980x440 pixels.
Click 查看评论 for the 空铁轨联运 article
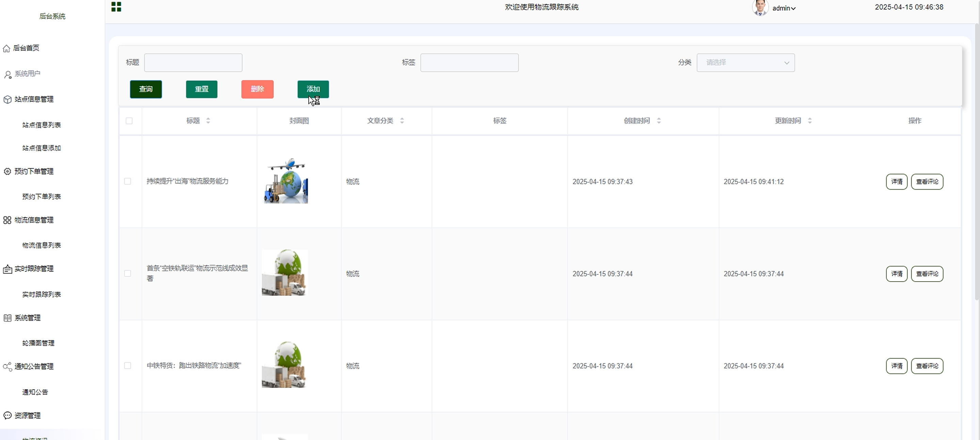[927, 274]
